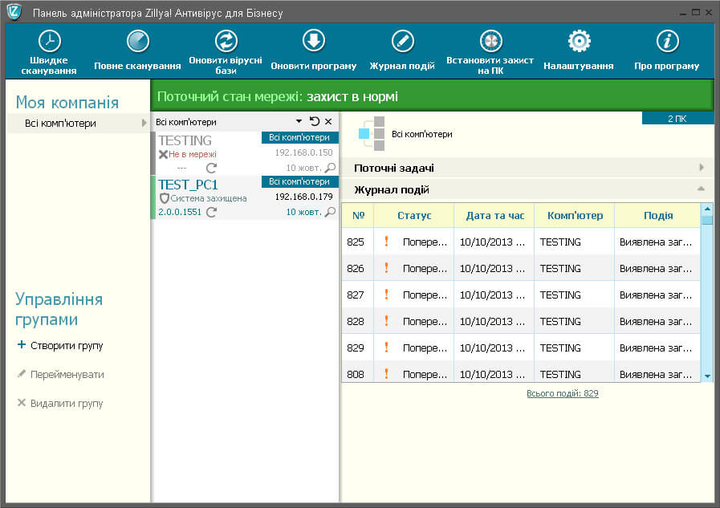Click the events list scrollbar down arrow
Image resolution: width=720 pixels, height=508 pixels.
tap(707, 376)
